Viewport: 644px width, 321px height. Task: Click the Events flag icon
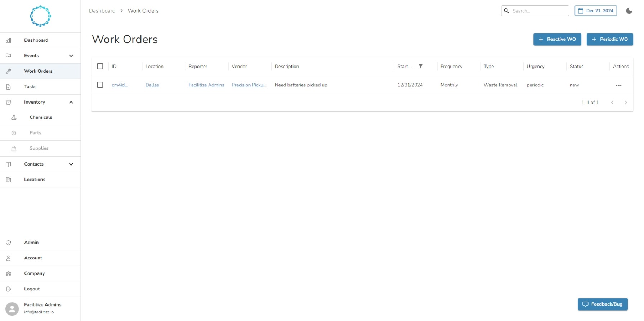coord(9,56)
